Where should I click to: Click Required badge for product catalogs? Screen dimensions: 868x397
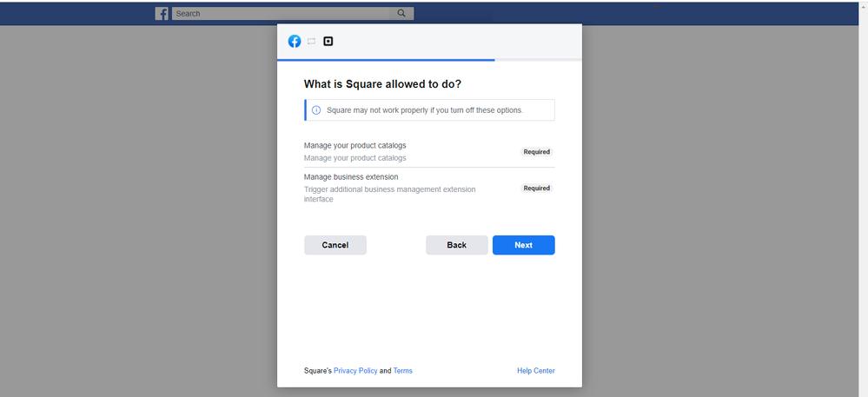(536, 152)
